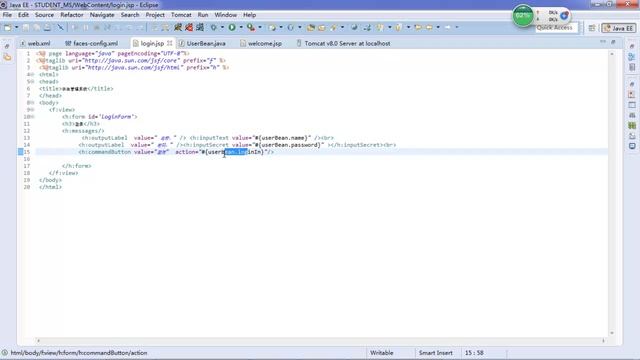
Task: Collapse the h:form block at line 10
Action: (32, 117)
